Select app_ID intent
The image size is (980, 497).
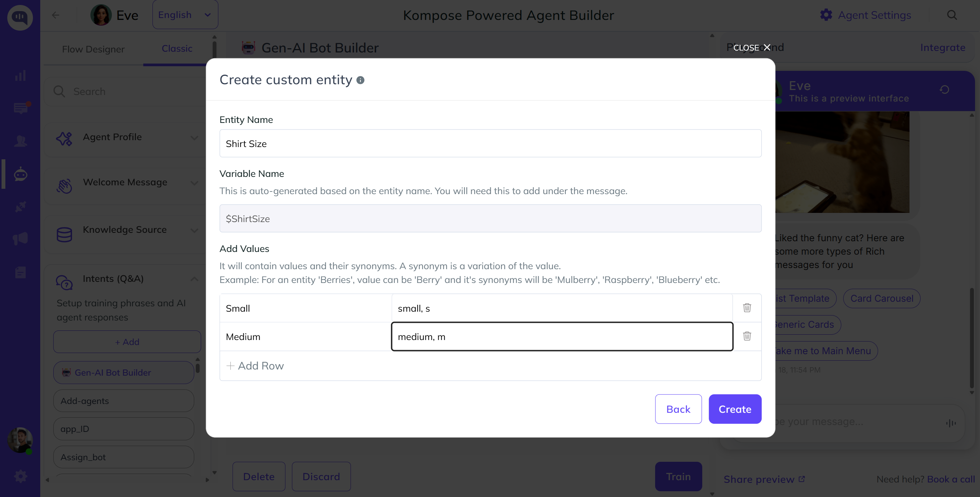(124, 429)
